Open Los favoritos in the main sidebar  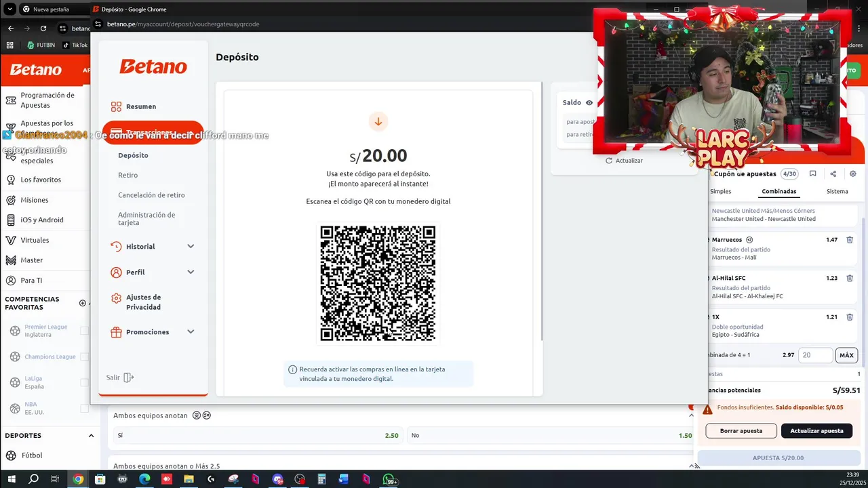pyautogui.click(x=41, y=180)
